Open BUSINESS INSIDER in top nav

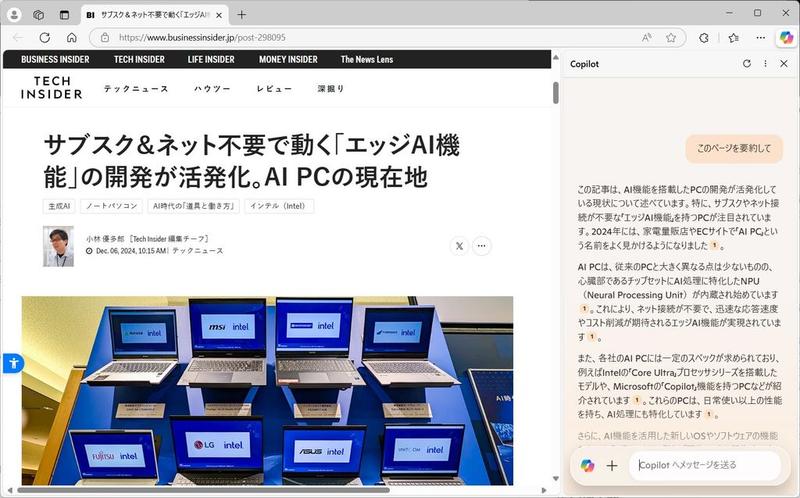(55, 59)
